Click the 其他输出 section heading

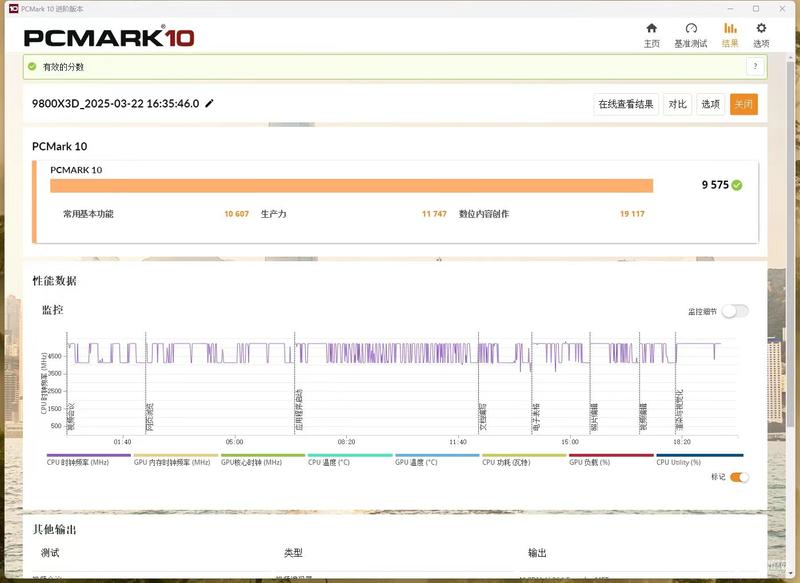pyautogui.click(x=55, y=529)
